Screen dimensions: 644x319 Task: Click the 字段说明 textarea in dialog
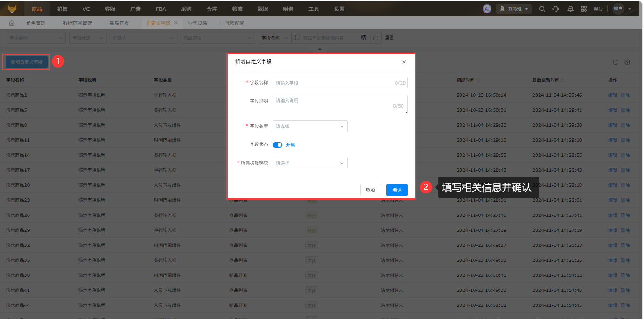tap(340, 105)
